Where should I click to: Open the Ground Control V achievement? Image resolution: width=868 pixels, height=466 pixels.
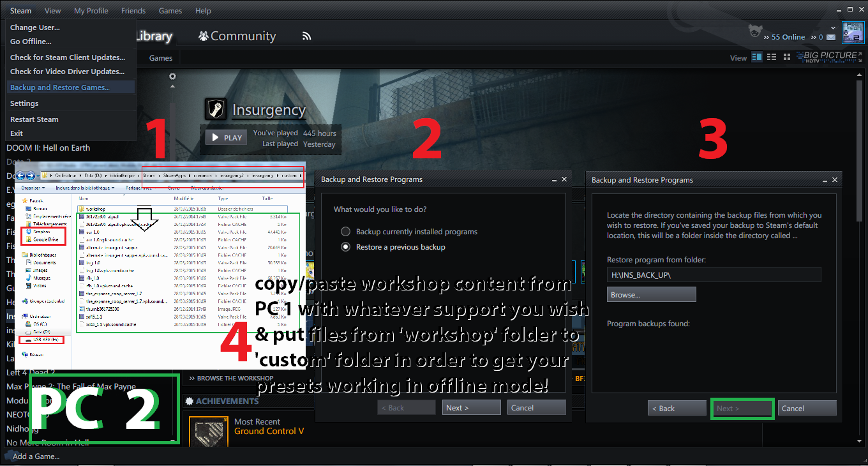(x=269, y=431)
